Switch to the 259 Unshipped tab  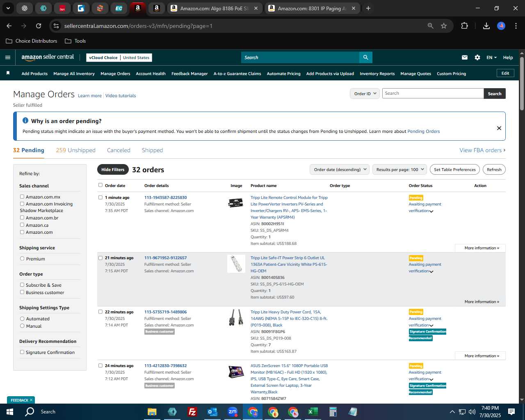(x=75, y=150)
